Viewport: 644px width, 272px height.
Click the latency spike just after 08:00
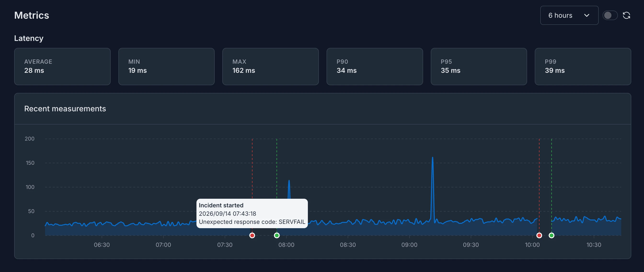tap(289, 181)
